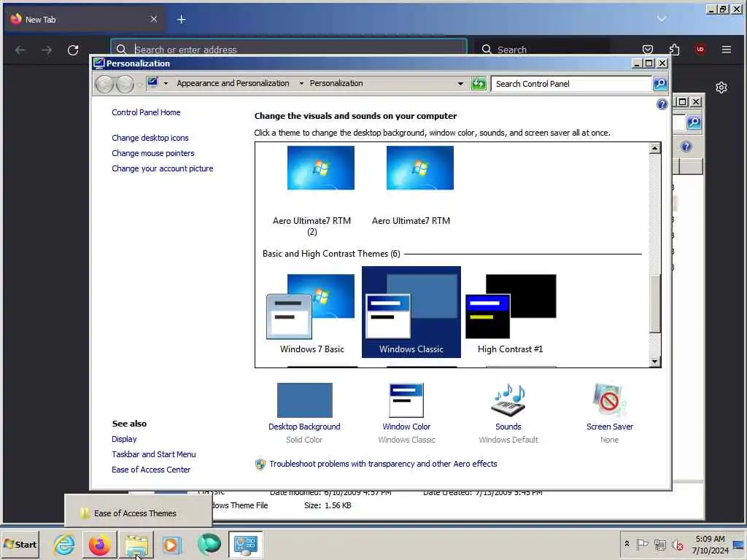Open a new Firefox tab with plus
Viewport: 747px width, 560px height.
181,20
